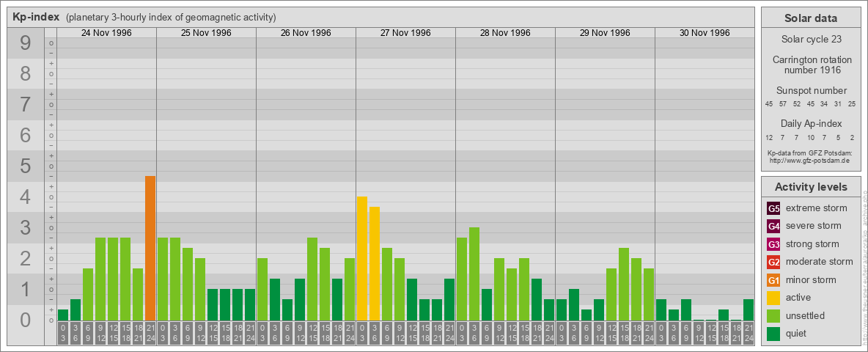Click the 30 Nov 21-24 bar
This screenshot has height=352, width=868.
click(x=748, y=310)
